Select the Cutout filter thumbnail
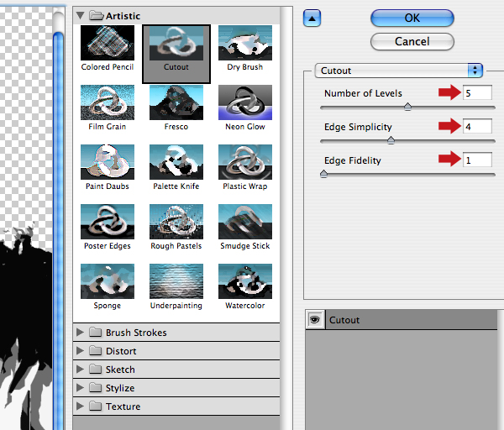The height and width of the screenshot is (430, 504). click(176, 43)
